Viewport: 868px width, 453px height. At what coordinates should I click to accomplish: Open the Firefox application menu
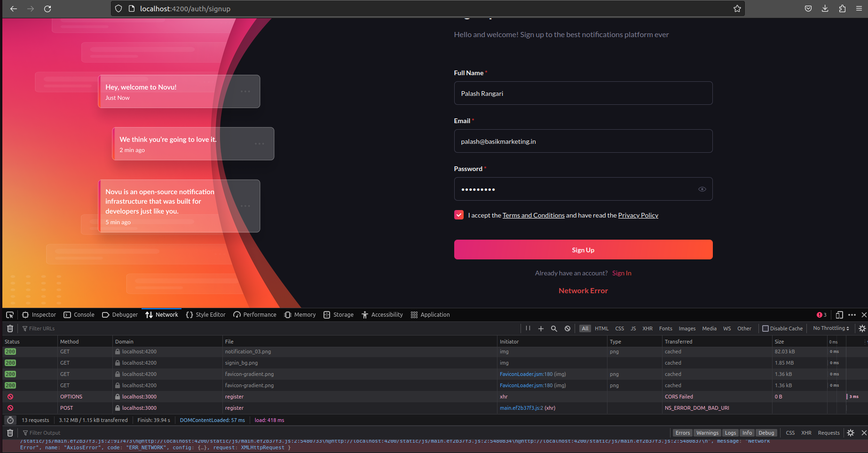[x=860, y=8]
